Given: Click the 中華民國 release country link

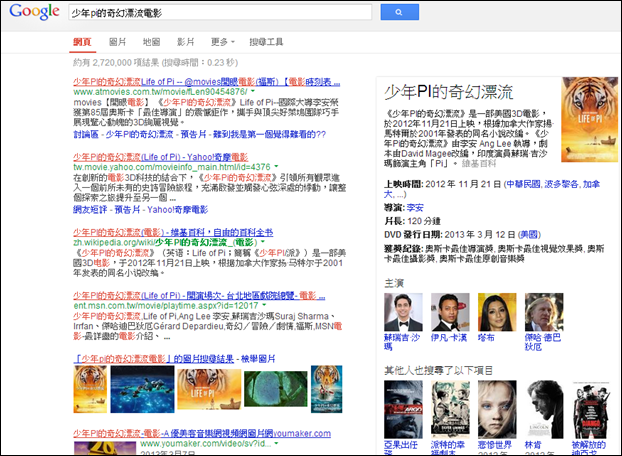Looking at the screenshot, I should point(524,184).
